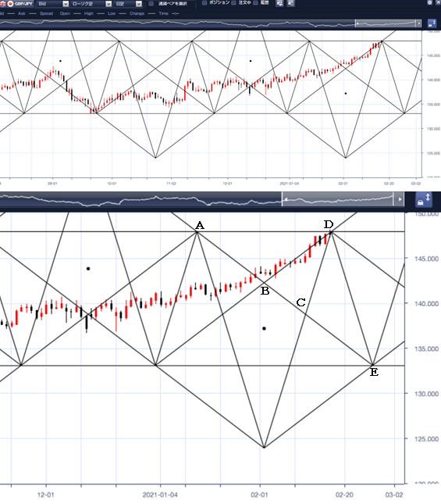Tick the 通貨ペアを選択 checkbox
The height and width of the screenshot is (504, 441).
151,4
